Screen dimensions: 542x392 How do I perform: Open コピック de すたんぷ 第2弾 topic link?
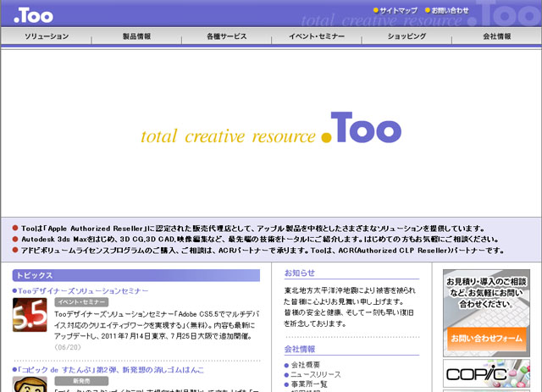coord(108,370)
